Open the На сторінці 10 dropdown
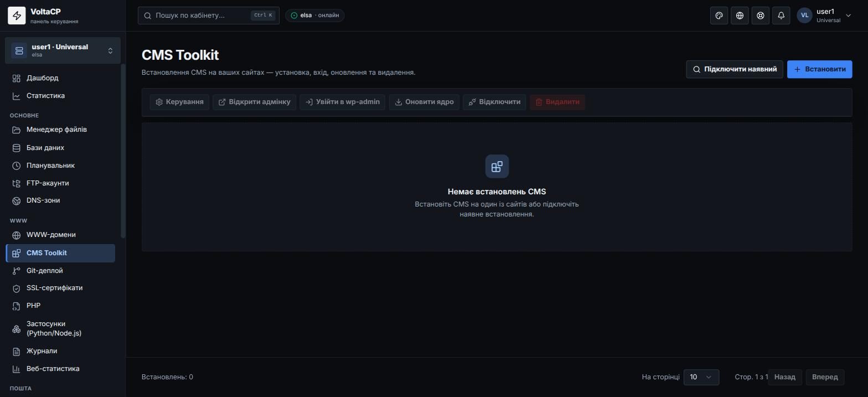868x397 pixels. 701,377
